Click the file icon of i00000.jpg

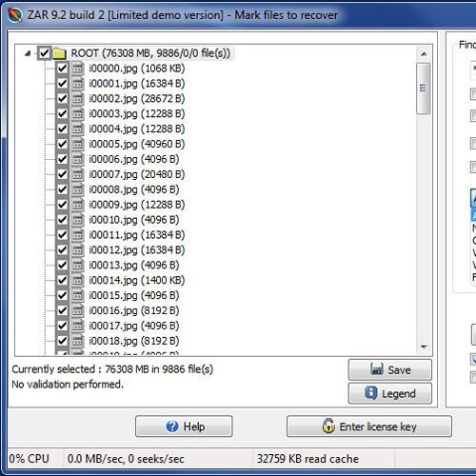tap(77, 69)
